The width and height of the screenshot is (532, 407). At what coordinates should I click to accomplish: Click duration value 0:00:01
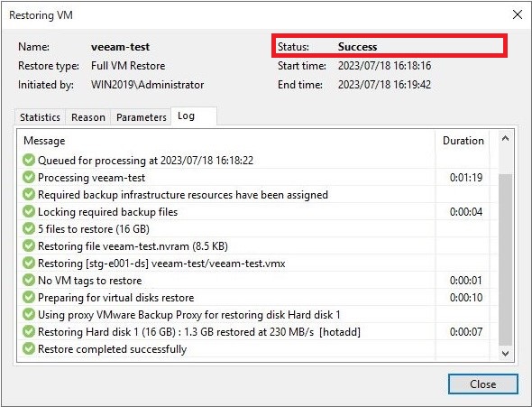[x=466, y=281]
